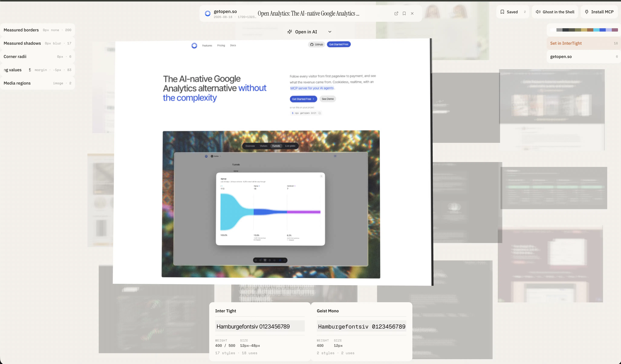This screenshot has width=621, height=364.
Task: Select the dark charcoal palette swatch
Action: click(x=566, y=30)
